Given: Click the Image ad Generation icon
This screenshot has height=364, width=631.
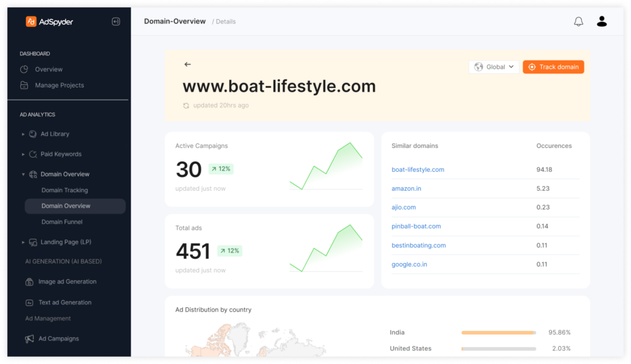Looking at the screenshot, I should tap(30, 281).
